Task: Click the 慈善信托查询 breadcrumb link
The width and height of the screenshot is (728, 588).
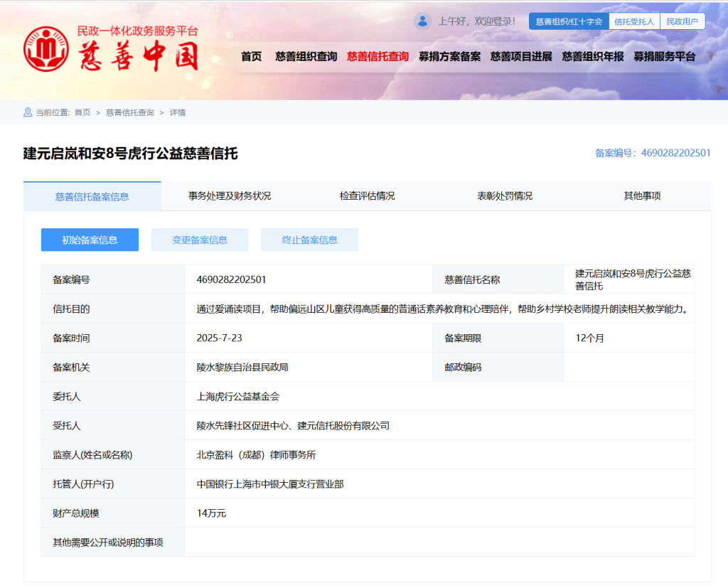Action: coord(130,112)
